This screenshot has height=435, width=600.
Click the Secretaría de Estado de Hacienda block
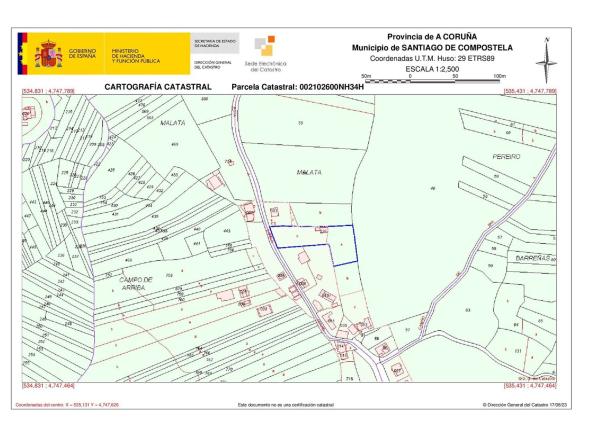point(216,43)
